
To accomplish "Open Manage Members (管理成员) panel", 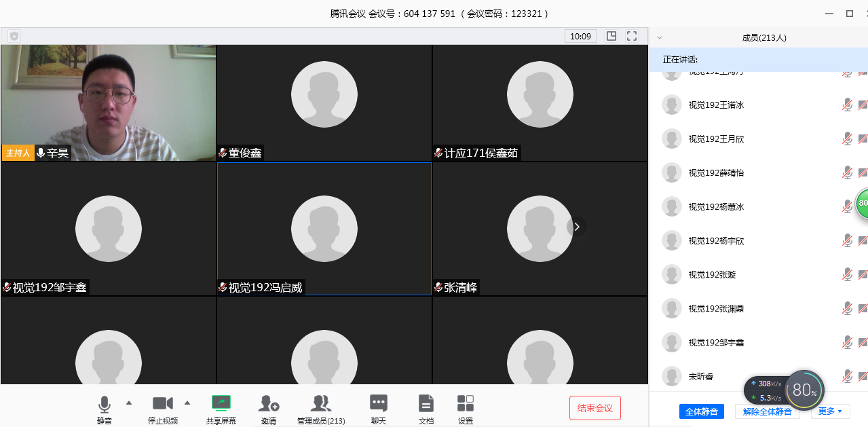I will pos(321,404).
